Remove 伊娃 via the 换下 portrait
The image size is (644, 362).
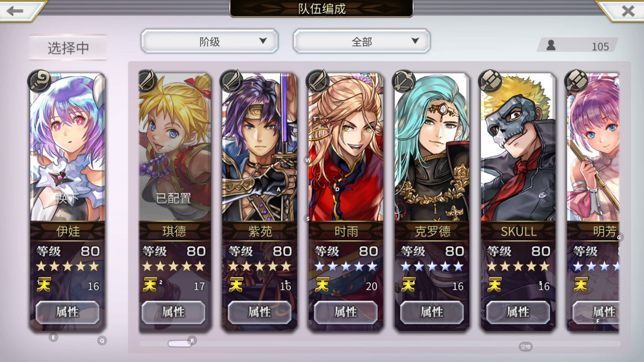tap(68, 147)
